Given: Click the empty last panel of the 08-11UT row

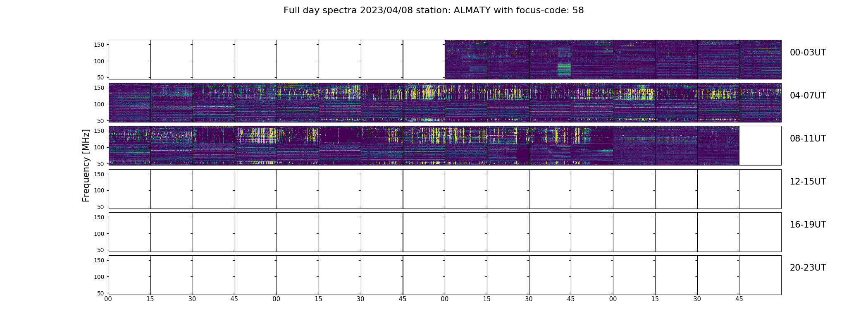Looking at the screenshot, I should [x=760, y=146].
